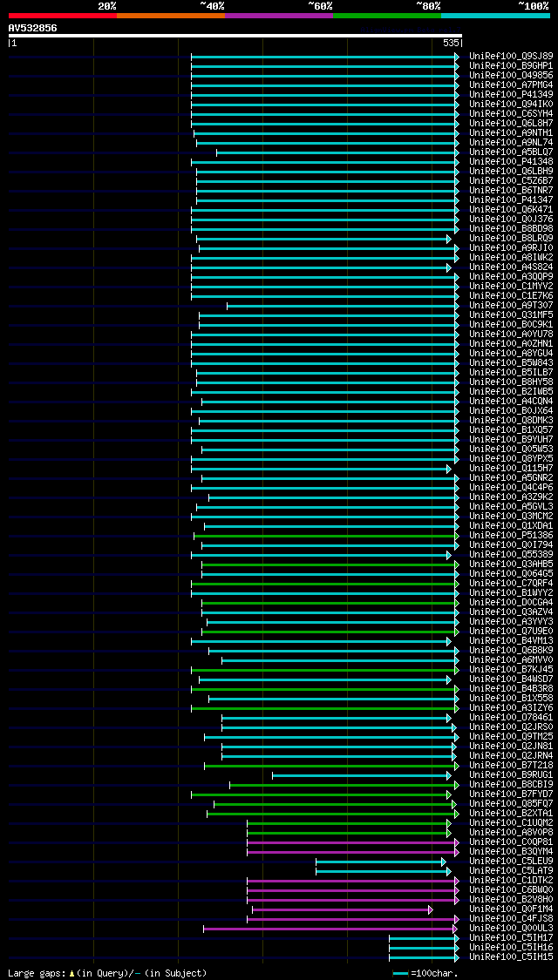Click the cyan ~100% identity legend segment
This screenshot has height=980, width=558.
pos(495,15)
